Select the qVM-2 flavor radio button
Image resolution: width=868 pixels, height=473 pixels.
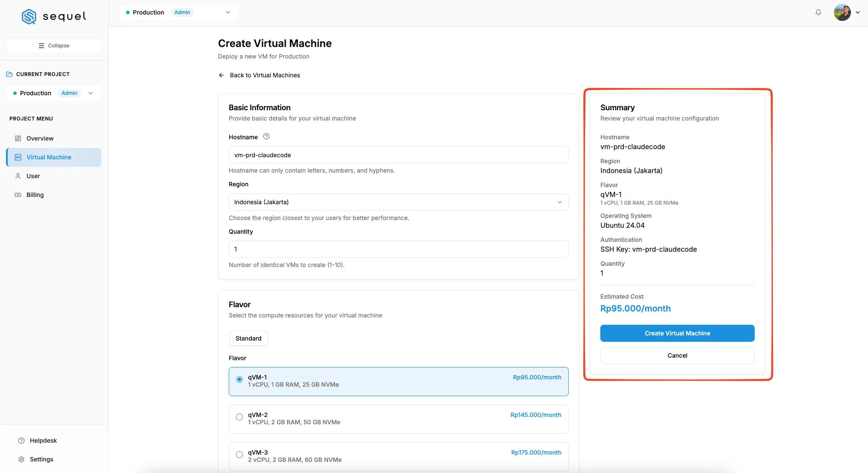click(239, 417)
